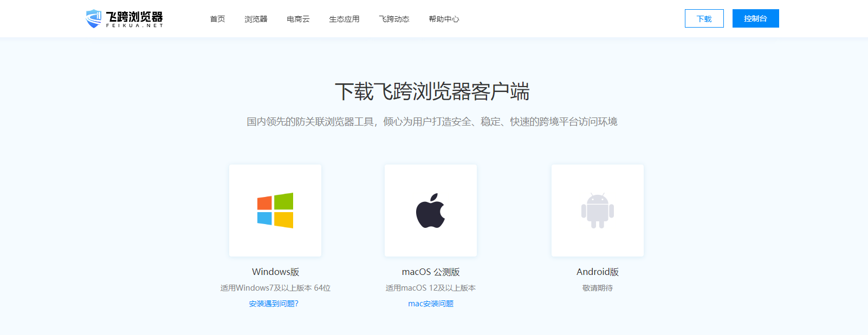Select 电商云 in the top navigation
Viewport: 868px width, 335px height.
298,19
